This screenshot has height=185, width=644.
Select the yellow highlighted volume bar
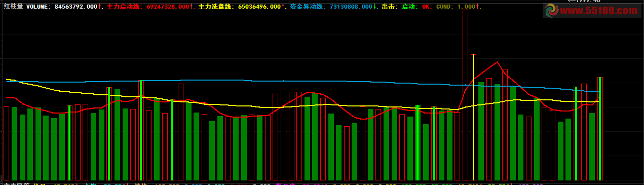pyautogui.click(x=473, y=117)
